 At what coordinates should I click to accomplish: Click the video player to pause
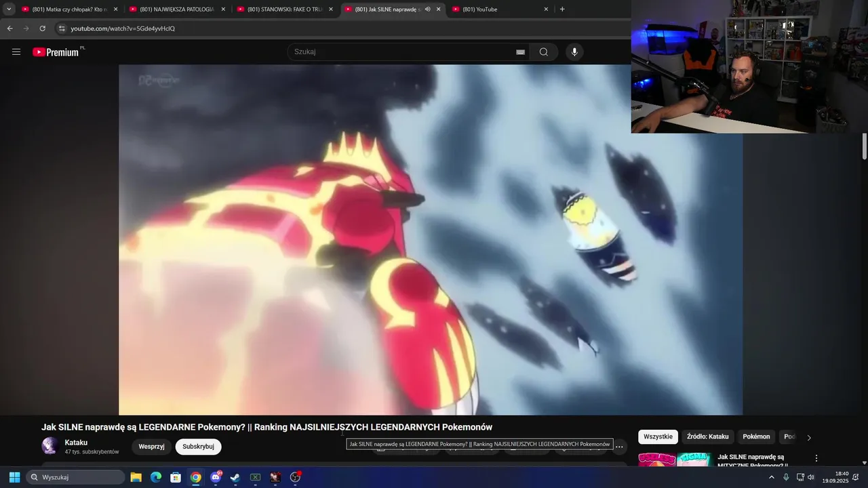tap(431, 239)
